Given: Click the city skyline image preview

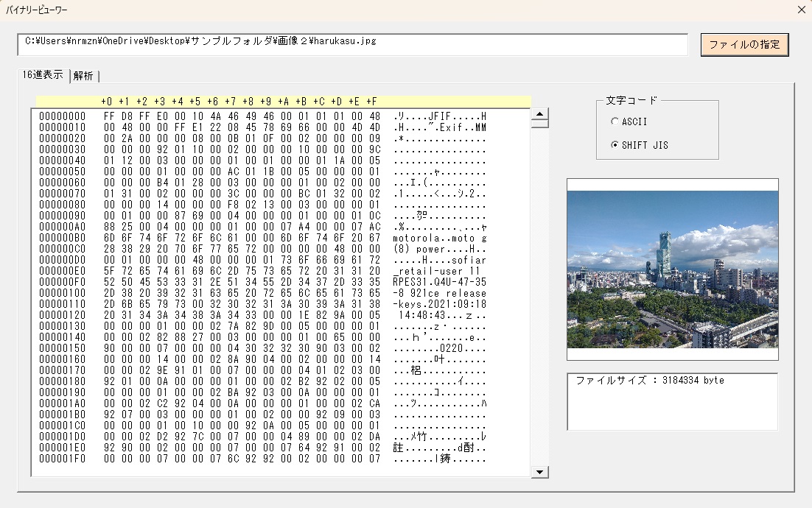Looking at the screenshot, I should pos(672,269).
